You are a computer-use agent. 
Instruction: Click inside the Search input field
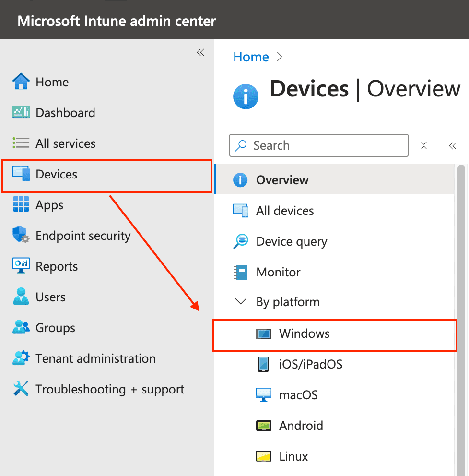(x=318, y=145)
